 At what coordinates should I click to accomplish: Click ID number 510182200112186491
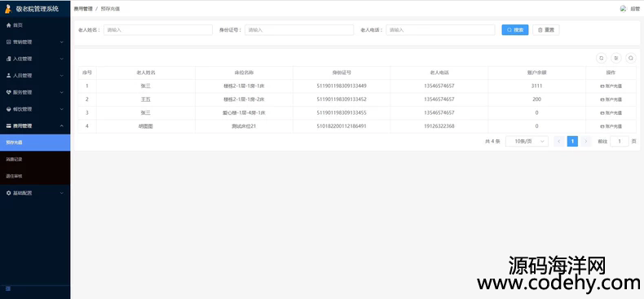[342, 126]
